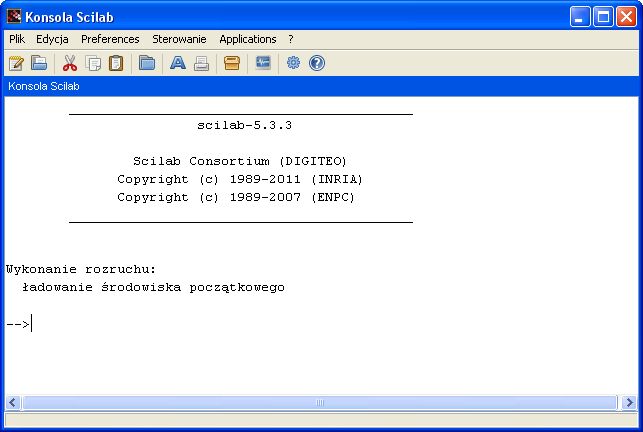Click the Open file toolbar icon
Screen dimensions: 643x432
(39, 63)
